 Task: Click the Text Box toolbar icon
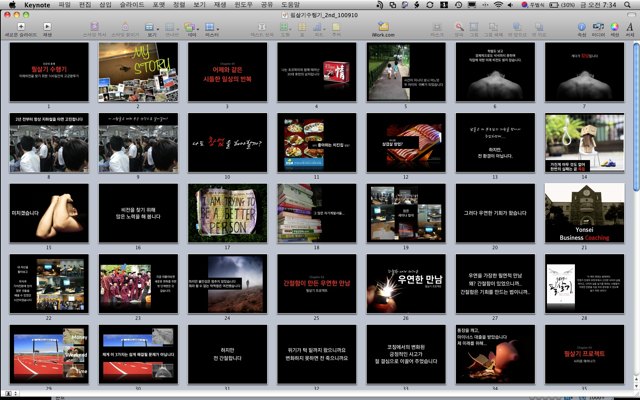tap(262, 27)
